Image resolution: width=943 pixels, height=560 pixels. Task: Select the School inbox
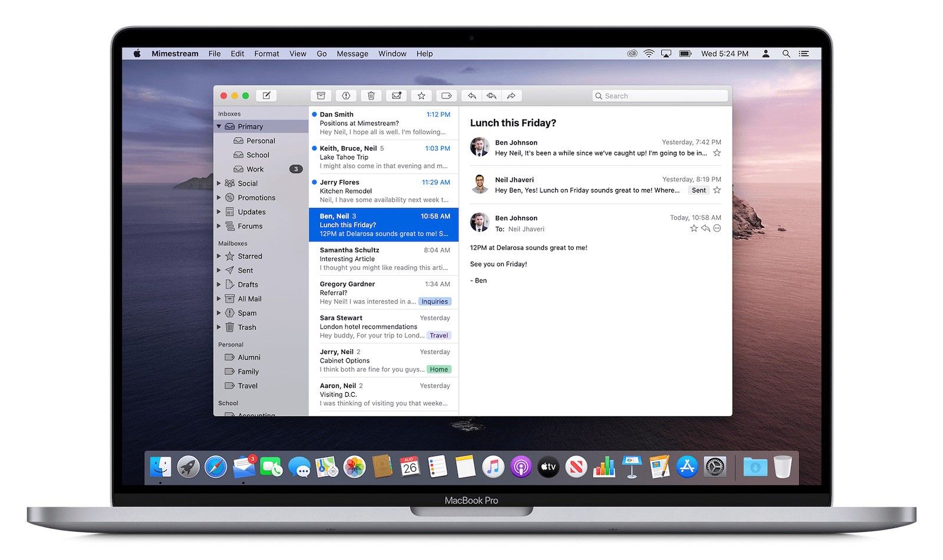[x=261, y=155]
